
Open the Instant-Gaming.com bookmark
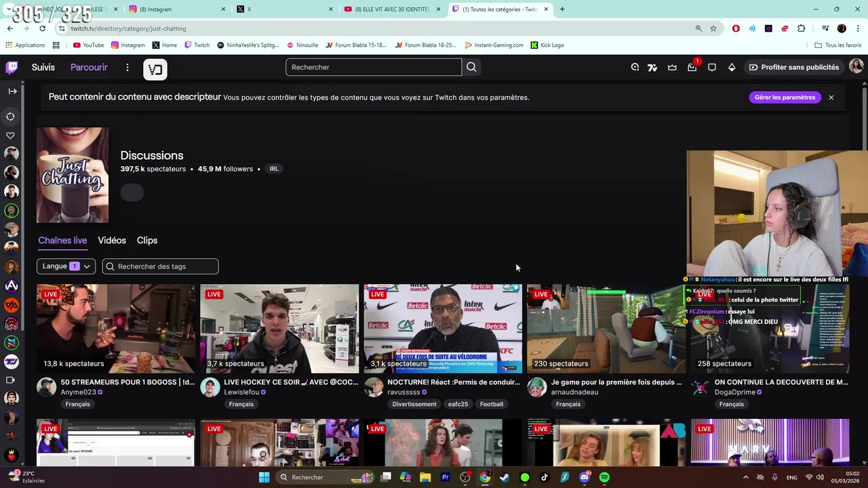[x=494, y=45]
